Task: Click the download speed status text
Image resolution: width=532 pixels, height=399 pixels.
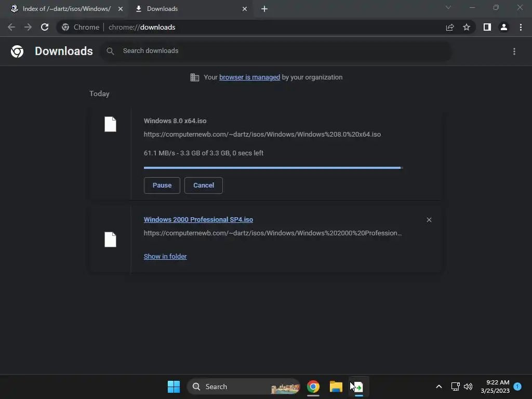Action: click(x=204, y=153)
